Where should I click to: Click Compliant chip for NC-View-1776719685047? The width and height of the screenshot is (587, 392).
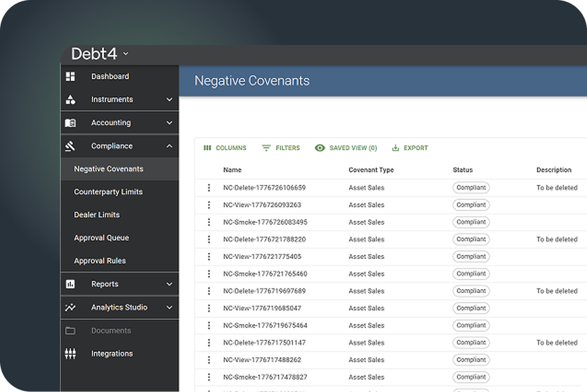click(x=471, y=308)
